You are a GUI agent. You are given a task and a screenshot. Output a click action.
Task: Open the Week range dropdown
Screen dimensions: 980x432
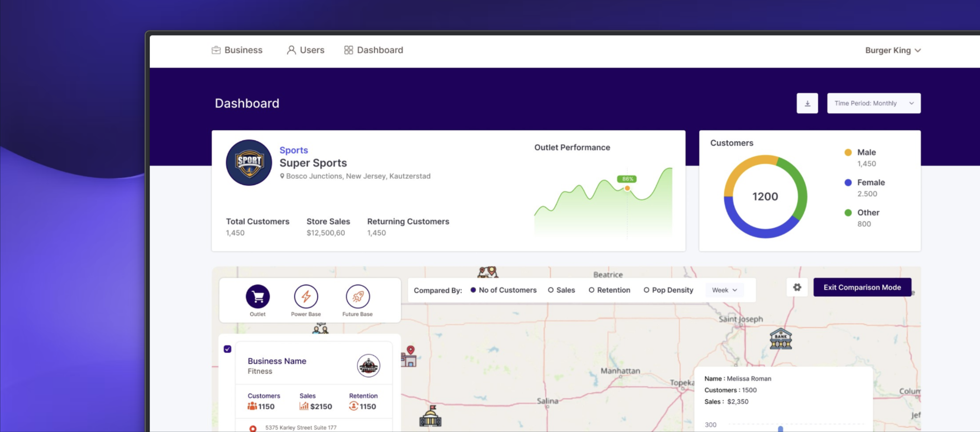point(724,290)
